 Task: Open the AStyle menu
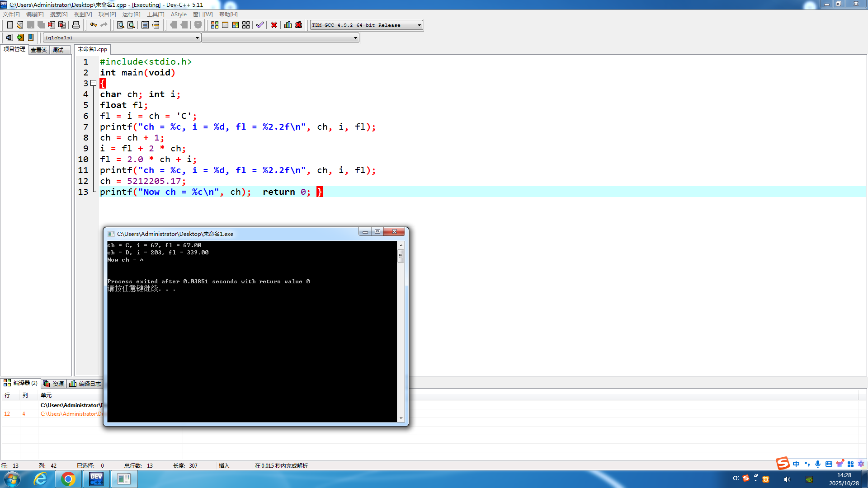coord(179,14)
